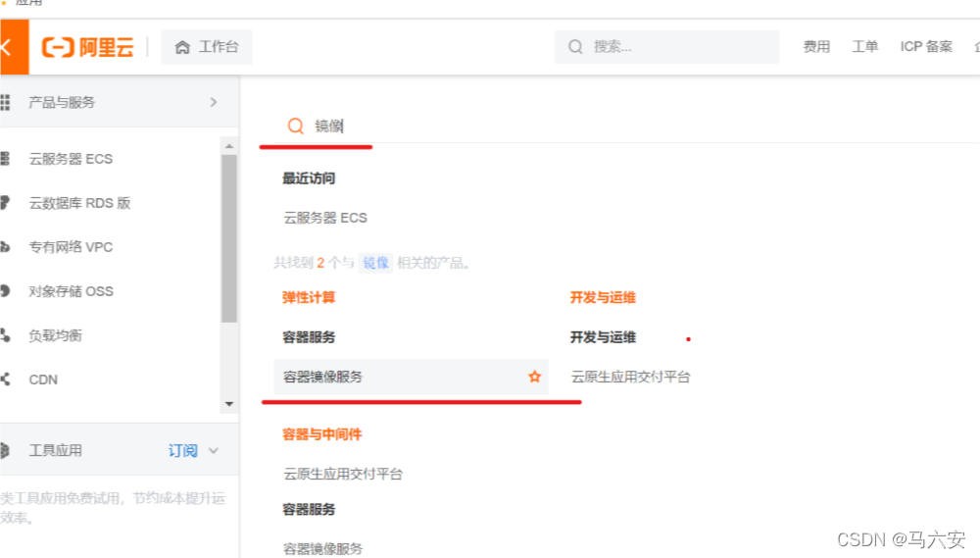
Task: Click the 负载均衡 icon in sidebar
Action: 5,335
